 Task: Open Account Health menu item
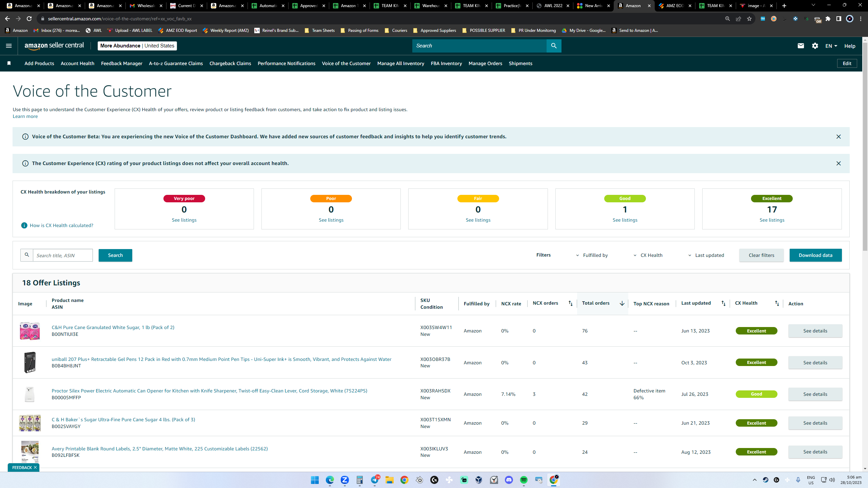77,63
